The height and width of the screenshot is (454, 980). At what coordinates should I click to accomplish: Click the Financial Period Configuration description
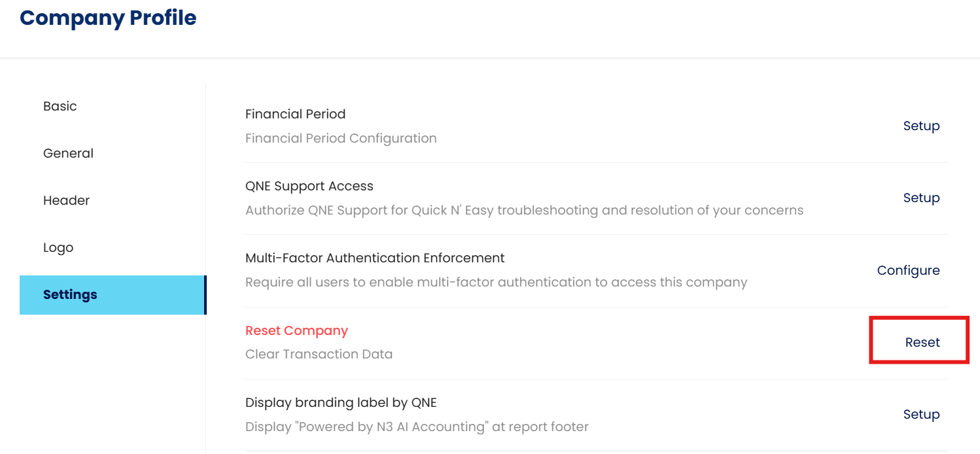pyautogui.click(x=341, y=139)
